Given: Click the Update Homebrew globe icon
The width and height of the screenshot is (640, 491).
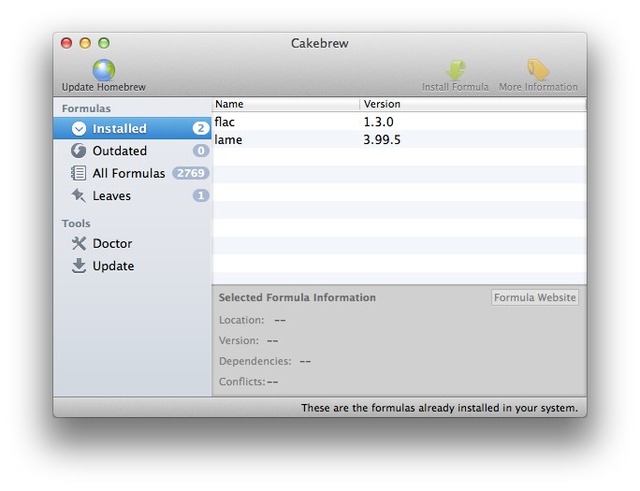Looking at the screenshot, I should point(104,70).
